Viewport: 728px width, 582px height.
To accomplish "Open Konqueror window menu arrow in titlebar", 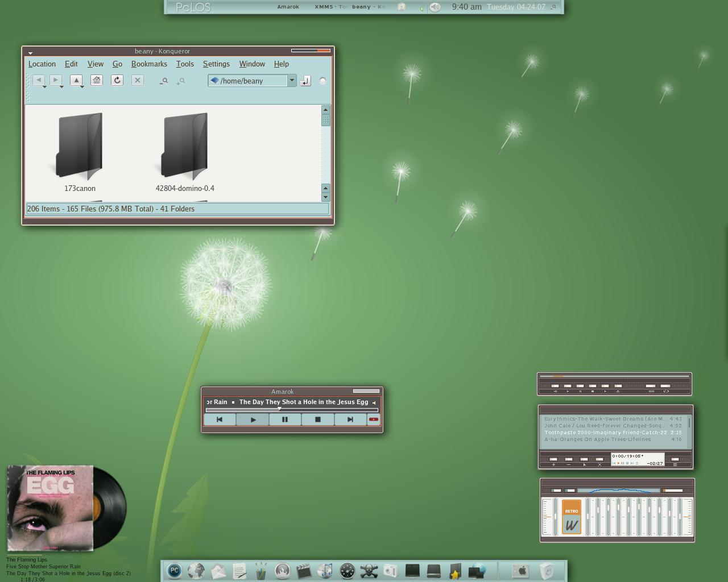I will coord(30,53).
